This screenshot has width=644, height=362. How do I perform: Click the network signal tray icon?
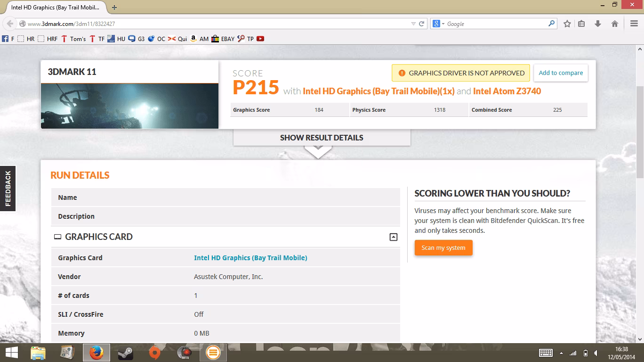573,353
